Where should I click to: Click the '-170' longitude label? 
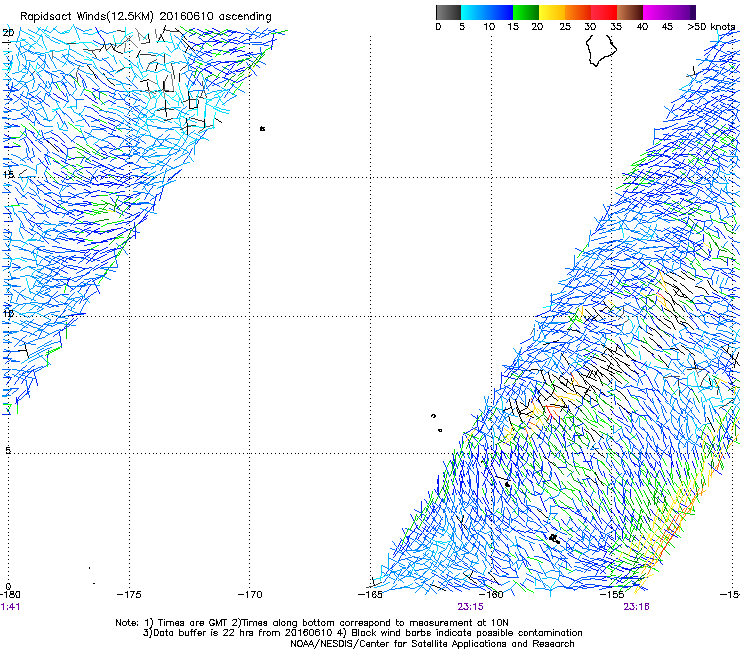tap(250, 594)
